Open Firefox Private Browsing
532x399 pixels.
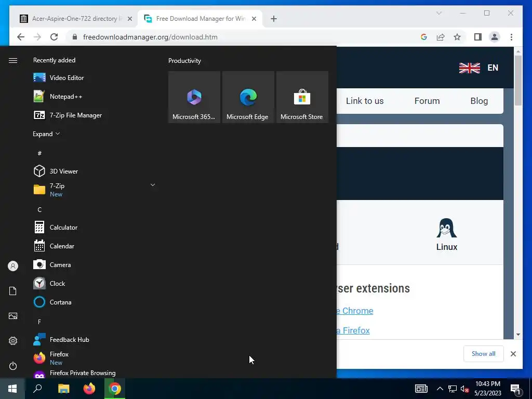(x=94, y=373)
